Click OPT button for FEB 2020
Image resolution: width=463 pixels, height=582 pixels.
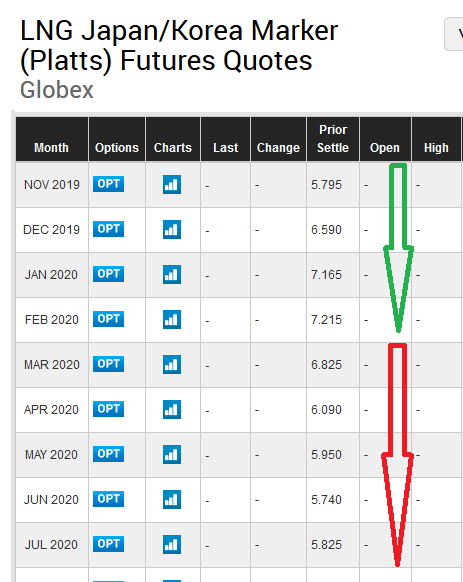tap(108, 319)
